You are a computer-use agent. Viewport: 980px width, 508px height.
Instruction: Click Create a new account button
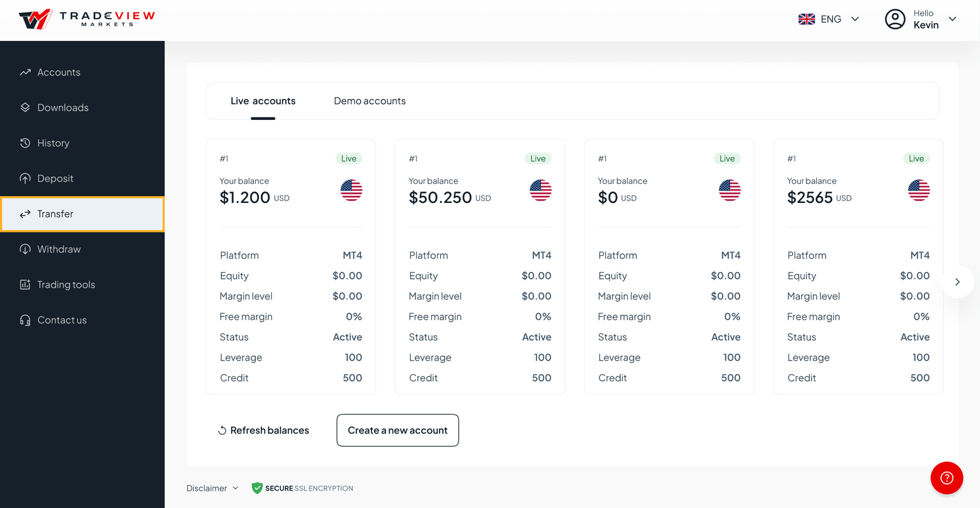[x=397, y=430]
